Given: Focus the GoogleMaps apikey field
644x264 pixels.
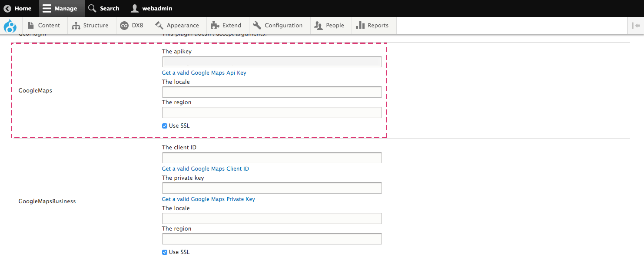Looking at the screenshot, I should [x=272, y=62].
